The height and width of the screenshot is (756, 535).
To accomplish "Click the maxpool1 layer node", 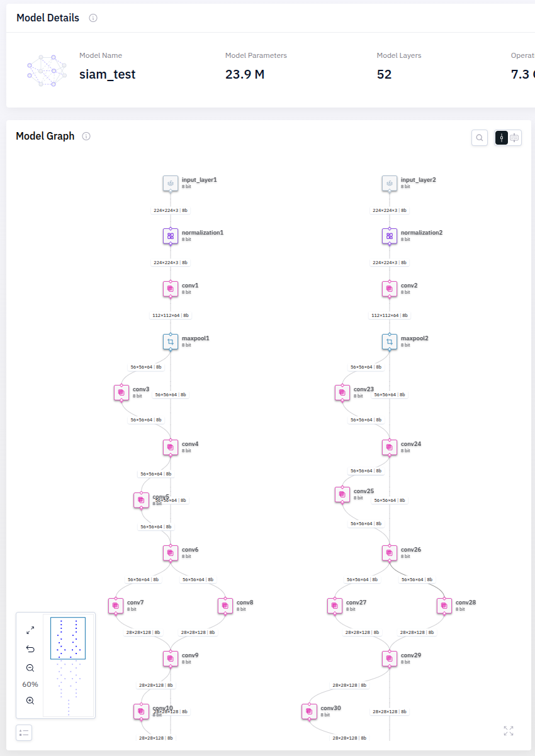I will 171,342.
